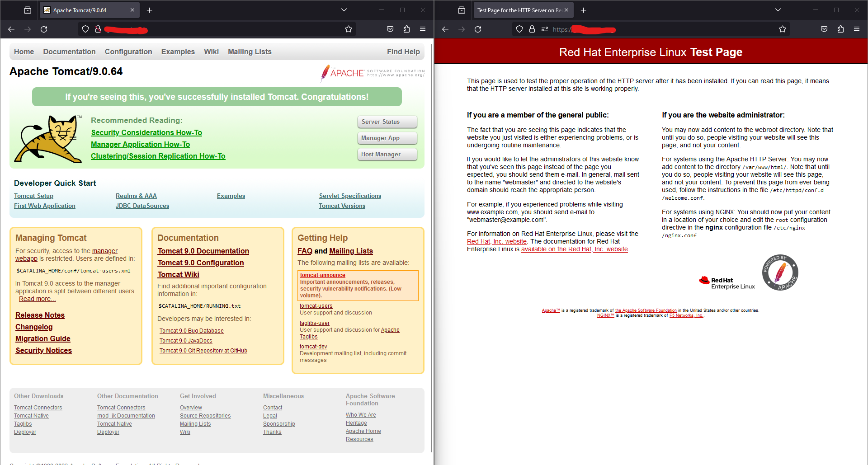Bookmark the Tomcat page with the star

click(x=348, y=29)
